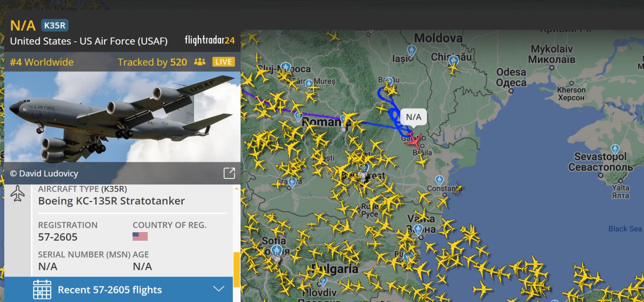Select the airport marker near Constanța
This screenshot has width=644, height=302.
tap(439, 180)
